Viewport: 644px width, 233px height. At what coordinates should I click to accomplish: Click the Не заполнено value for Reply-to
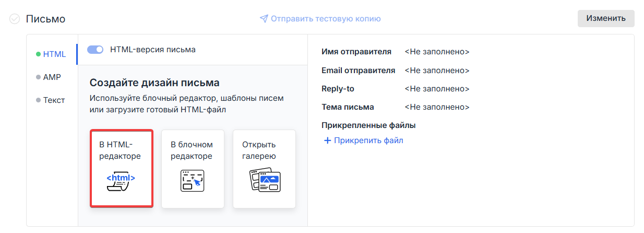[437, 89]
